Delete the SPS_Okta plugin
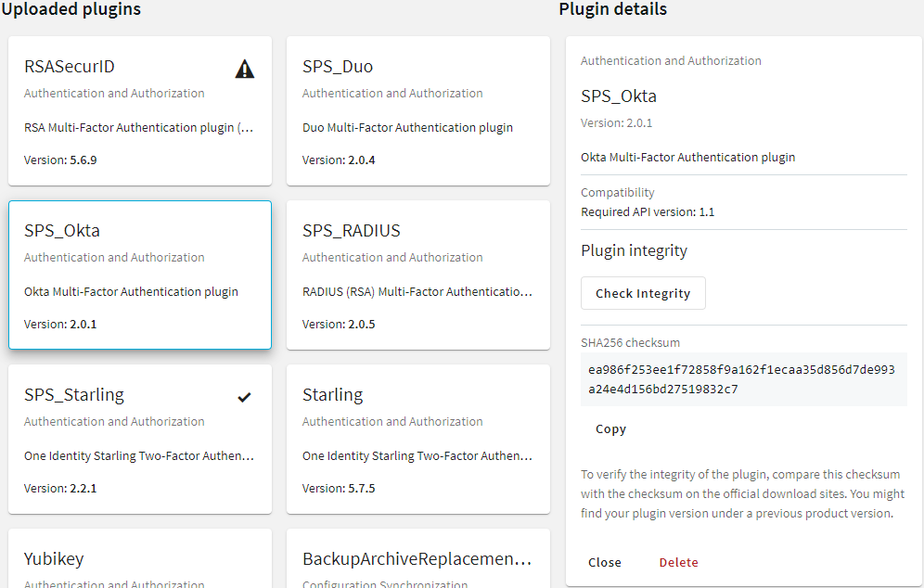The width and height of the screenshot is (924, 588). 678,562
